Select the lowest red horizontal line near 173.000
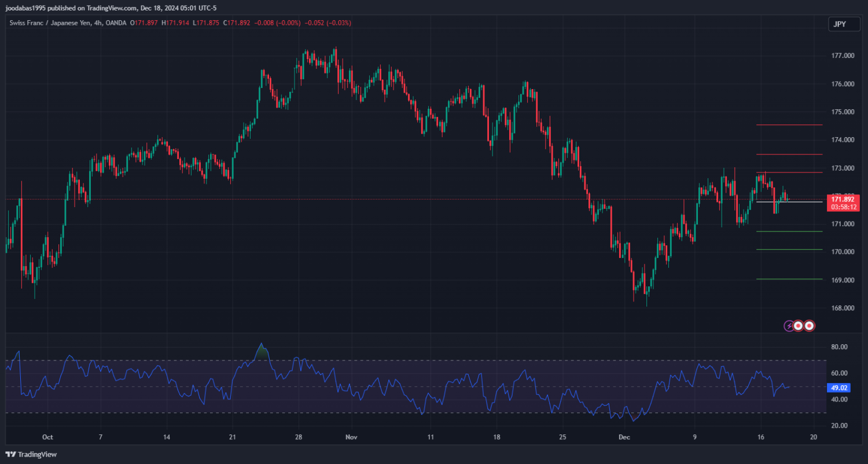This screenshot has width=868, height=464. [x=789, y=172]
